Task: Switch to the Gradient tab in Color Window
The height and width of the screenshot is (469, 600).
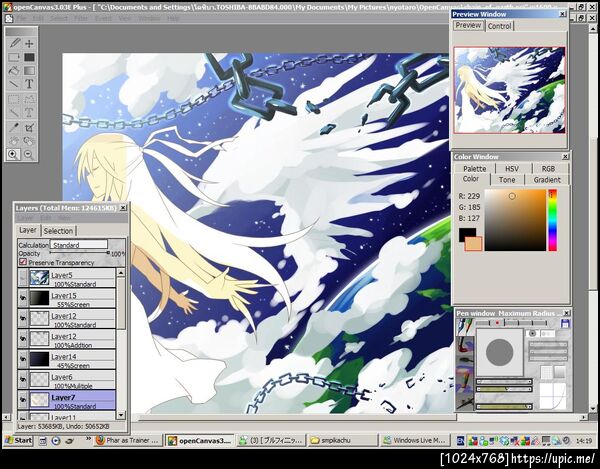Action: (547, 180)
